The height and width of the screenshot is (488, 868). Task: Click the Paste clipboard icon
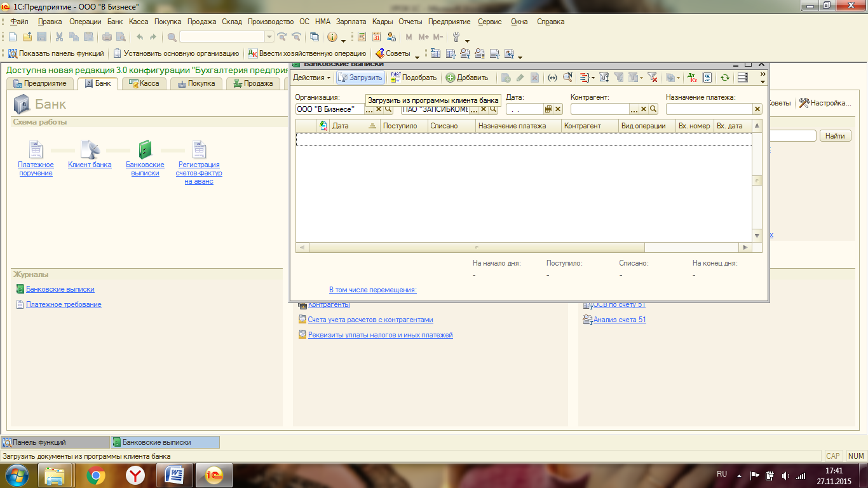click(x=88, y=37)
